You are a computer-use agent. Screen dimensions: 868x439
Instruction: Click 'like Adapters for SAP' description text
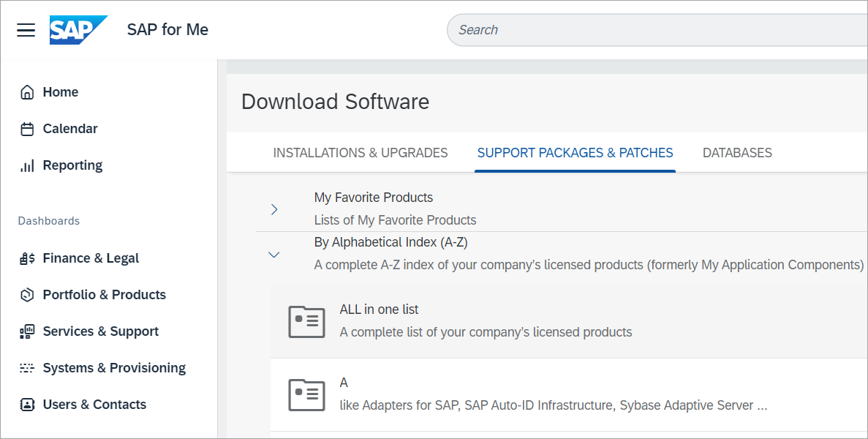[x=554, y=406]
